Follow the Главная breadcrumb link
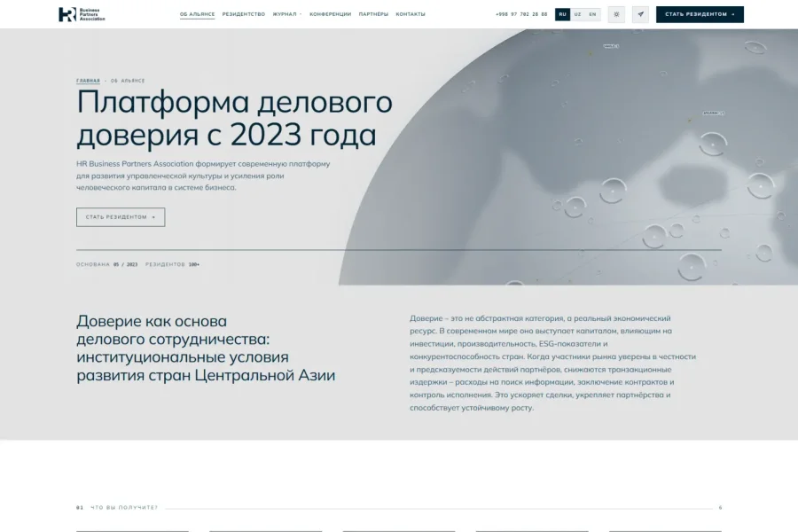This screenshot has width=798, height=532. pos(88,81)
